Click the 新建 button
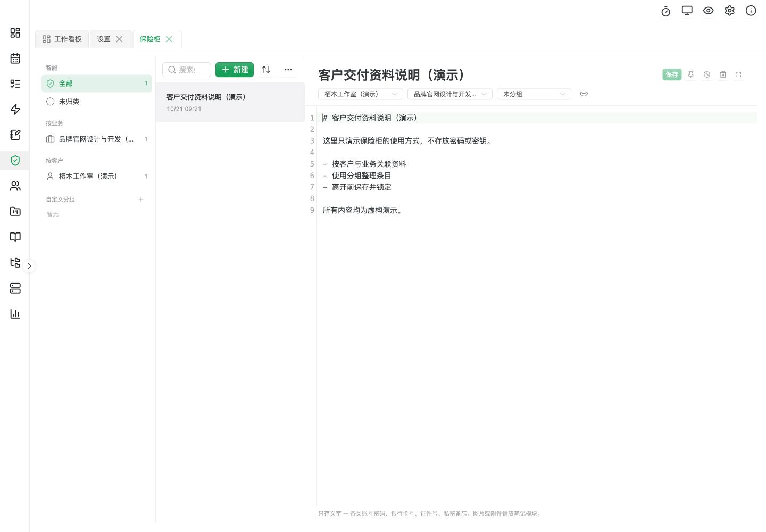This screenshot has width=766, height=532. click(235, 70)
